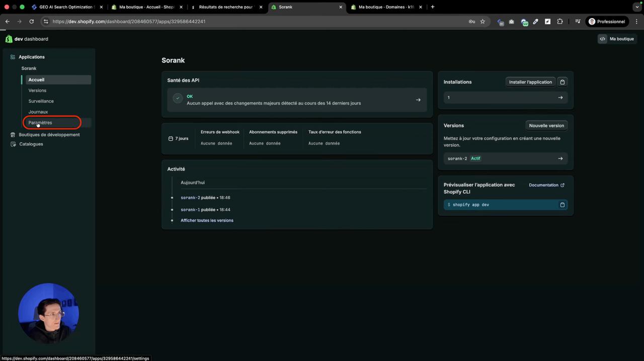Click the Ma boutique button top right
This screenshot has width=644, height=361.
point(617,39)
